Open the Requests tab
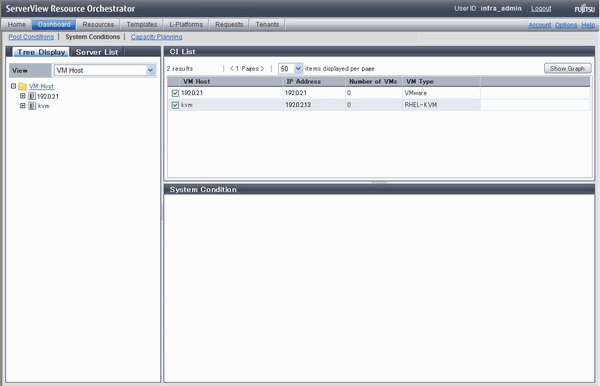 pos(229,24)
